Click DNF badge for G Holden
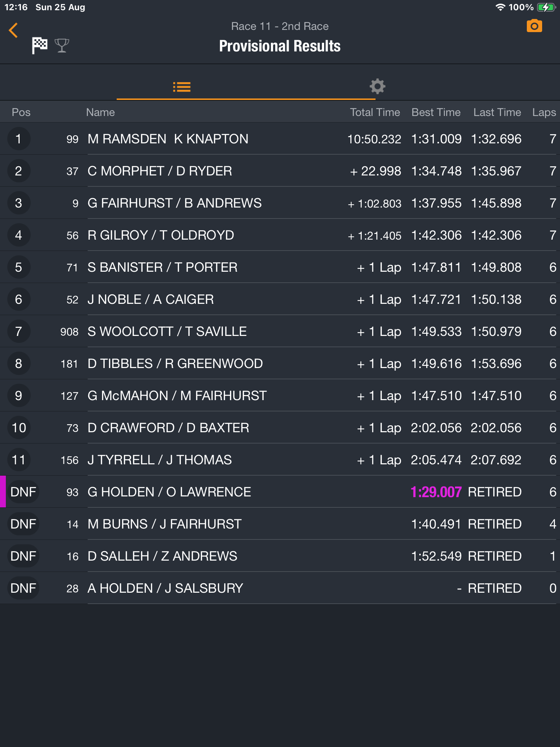This screenshot has height=747, width=560. (23, 492)
